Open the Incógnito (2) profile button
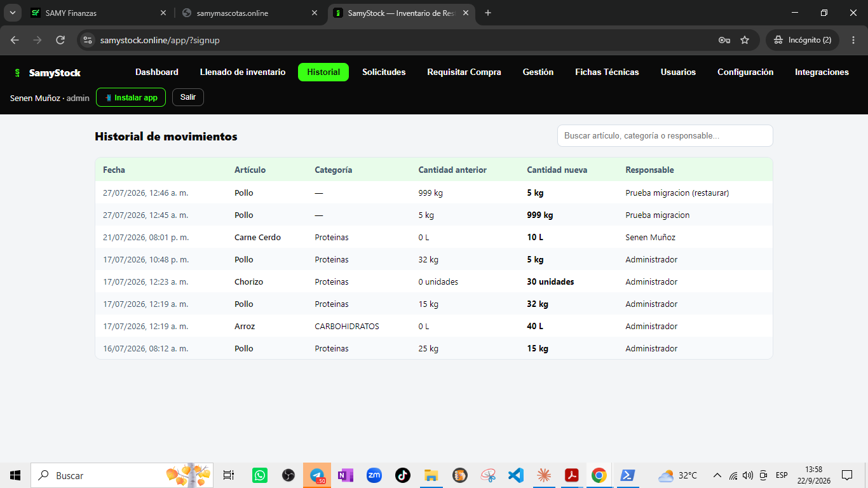The image size is (868, 488). [803, 40]
